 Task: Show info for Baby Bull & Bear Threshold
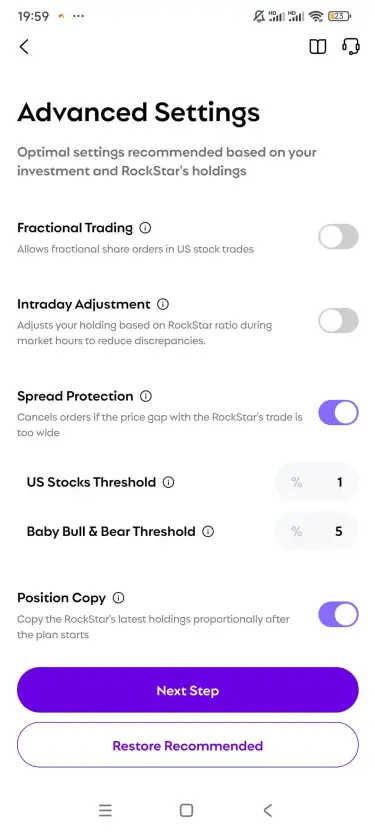(x=208, y=531)
